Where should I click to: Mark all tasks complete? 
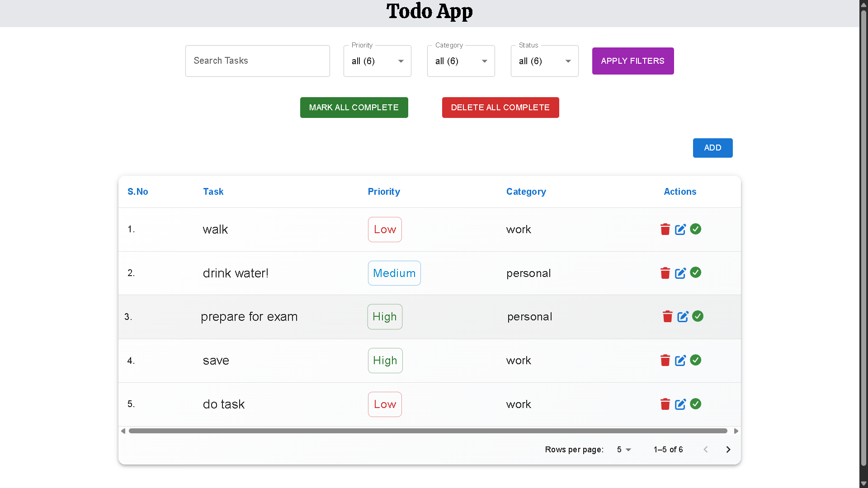coord(354,107)
